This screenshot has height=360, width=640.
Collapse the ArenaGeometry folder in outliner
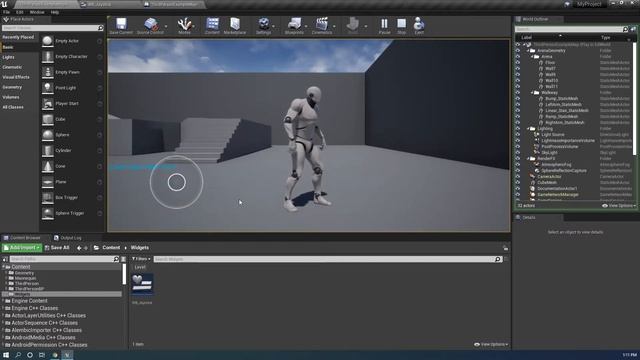[528, 51]
